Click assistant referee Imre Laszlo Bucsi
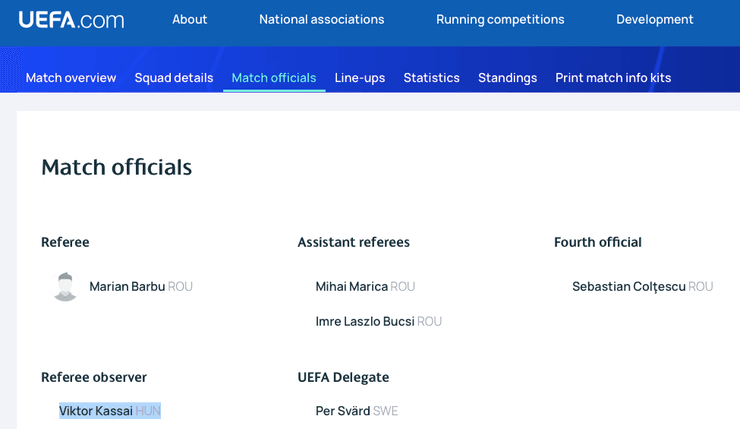Image resolution: width=740 pixels, height=429 pixels. tap(364, 322)
